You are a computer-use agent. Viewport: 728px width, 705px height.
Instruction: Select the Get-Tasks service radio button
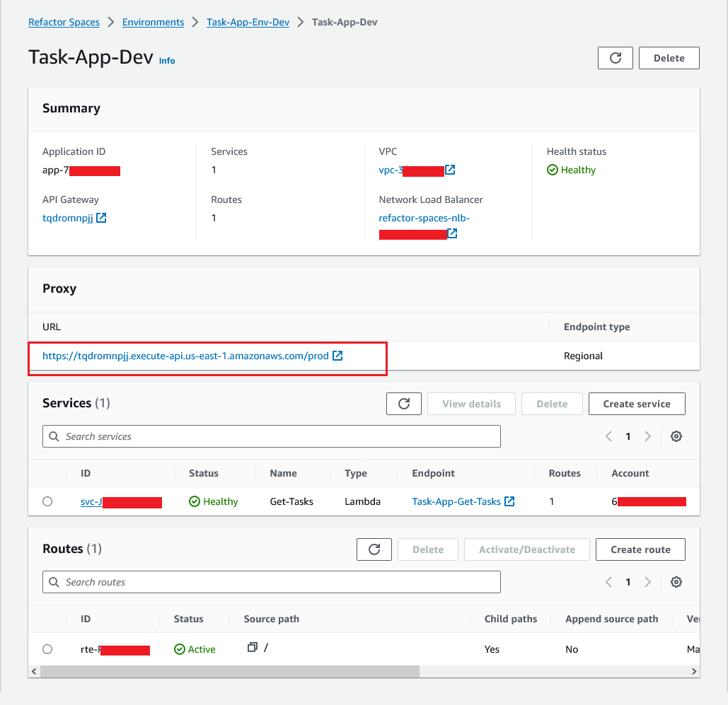tap(47, 501)
